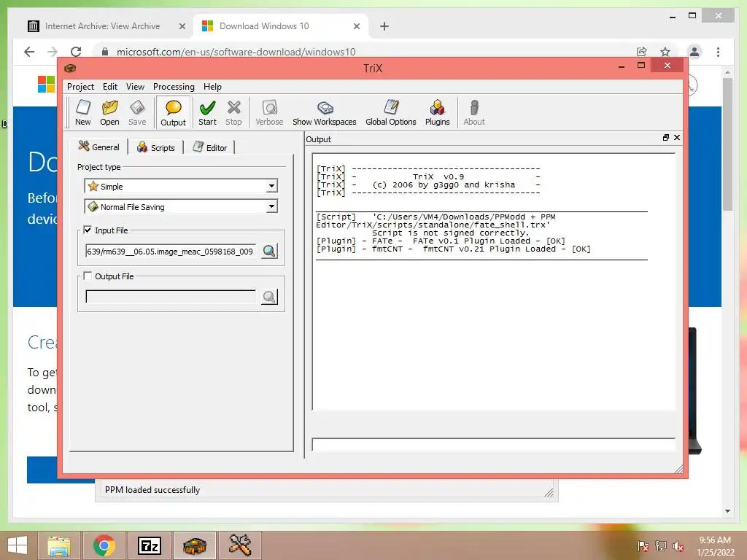Click the Chrome address bar URL
The height and width of the screenshot is (560, 747).
(236, 52)
